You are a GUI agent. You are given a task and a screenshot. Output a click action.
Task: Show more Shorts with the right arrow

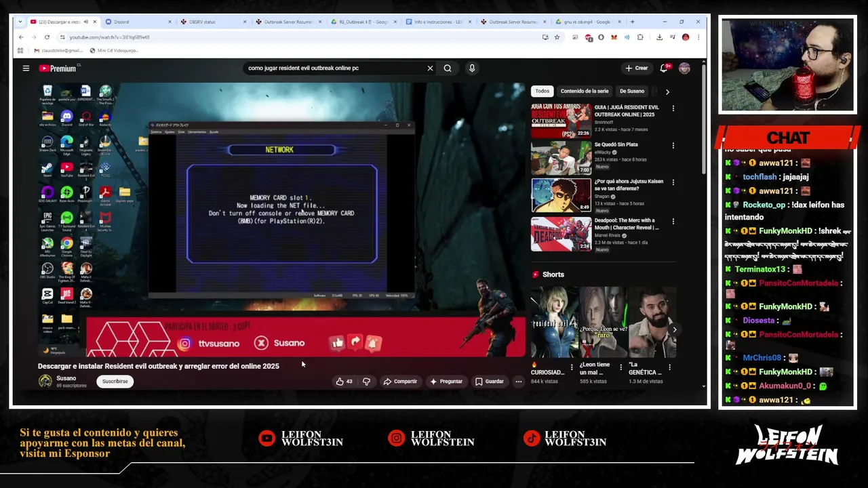(674, 329)
